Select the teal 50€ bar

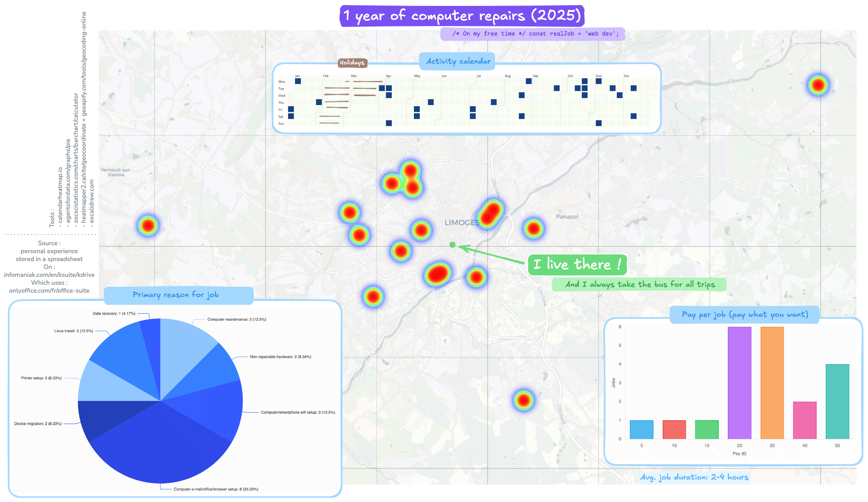point(837,401)
